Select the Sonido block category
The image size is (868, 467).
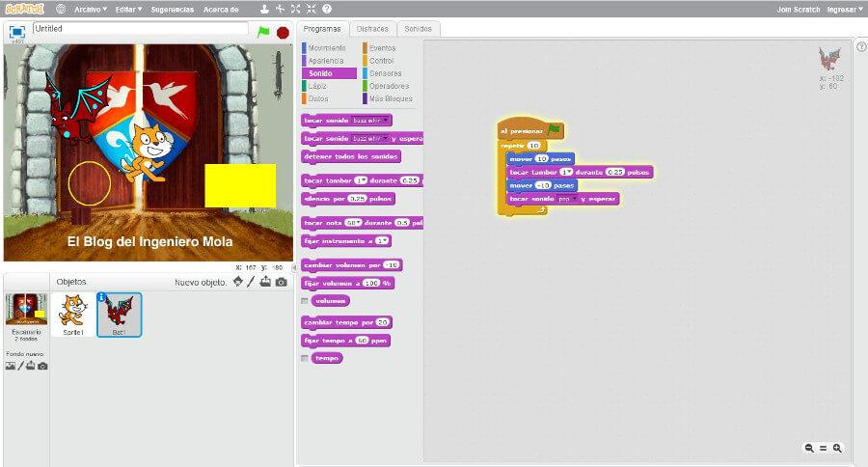pyautogui.click(x=329, y=73)
